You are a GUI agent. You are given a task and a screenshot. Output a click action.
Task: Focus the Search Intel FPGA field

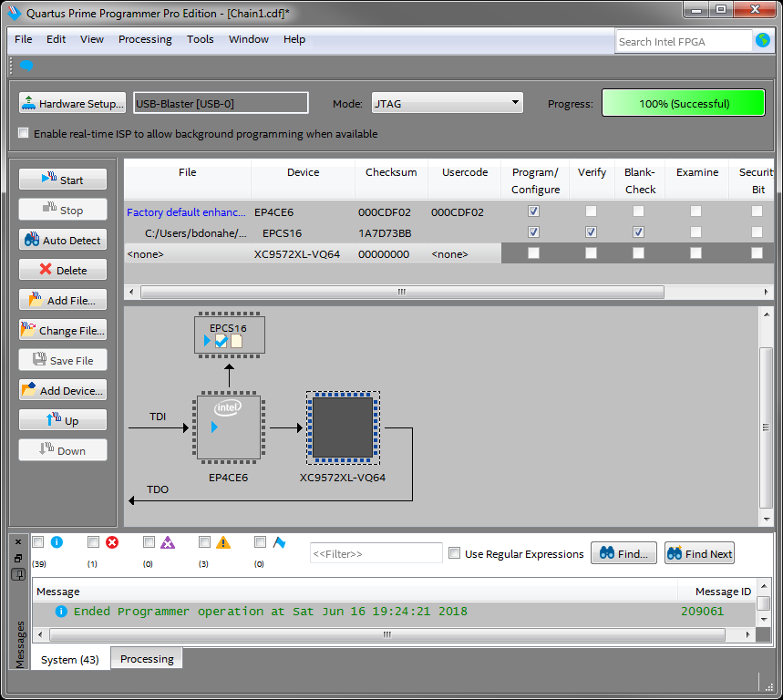[x=684, y=41]
